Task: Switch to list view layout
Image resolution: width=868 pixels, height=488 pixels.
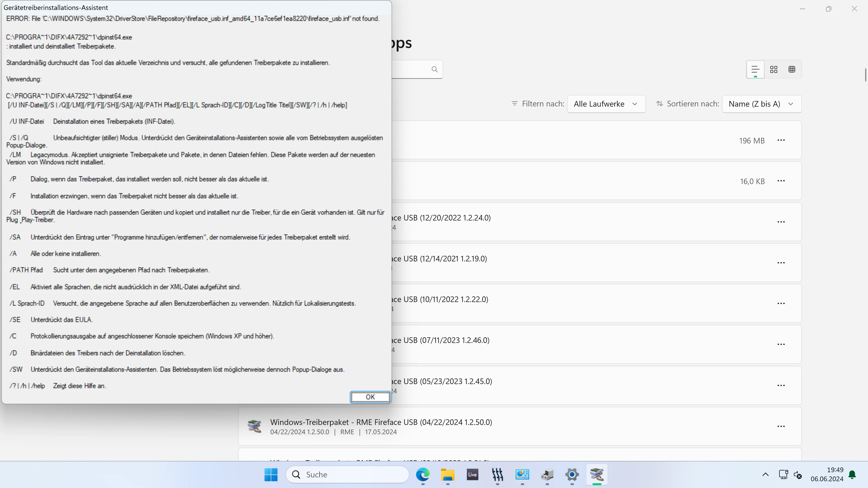Action: point(755,69)
